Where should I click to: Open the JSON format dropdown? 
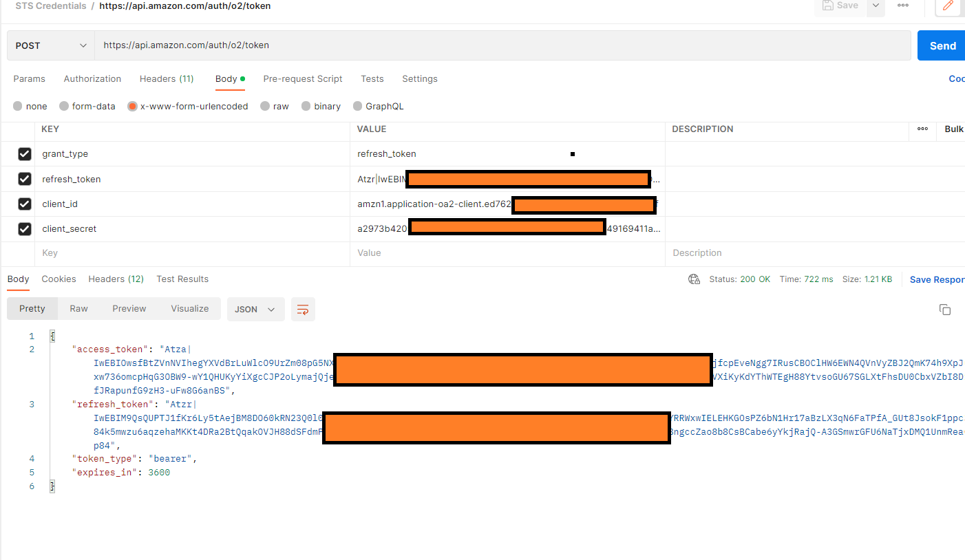pos(255,310)
